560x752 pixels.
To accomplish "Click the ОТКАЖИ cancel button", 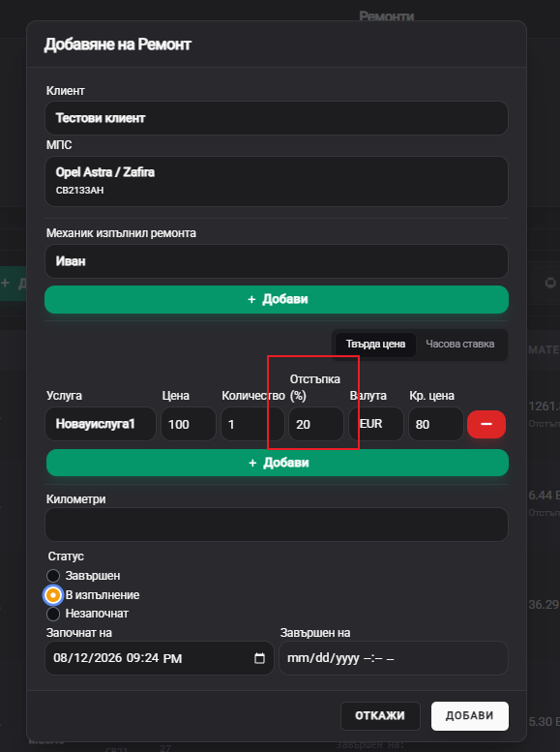I will (380, 716).
